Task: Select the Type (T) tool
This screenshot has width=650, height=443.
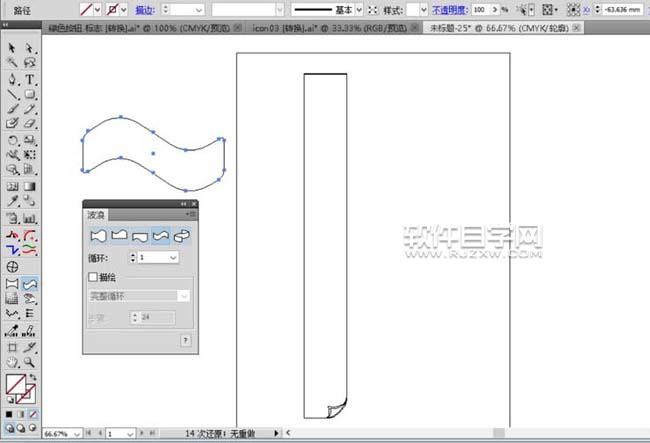Action: pos(29,79)
